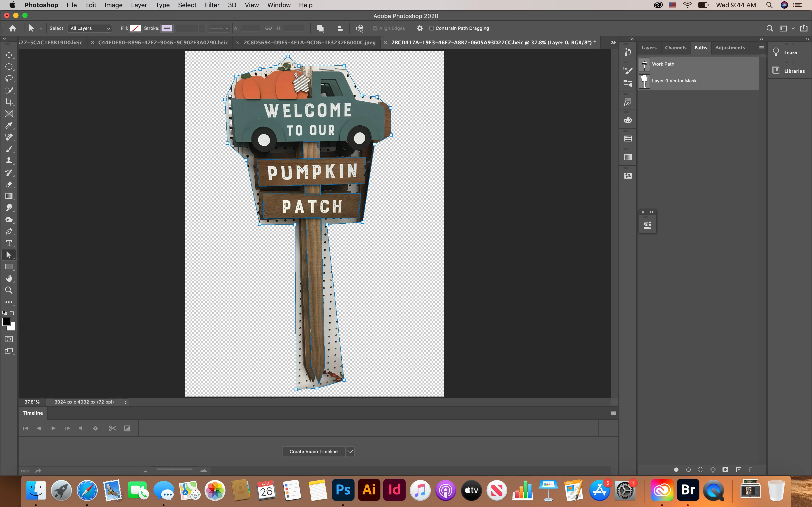Select the Crop tool
The height and width of the screenshot is (507, 812).
point(9,102)
